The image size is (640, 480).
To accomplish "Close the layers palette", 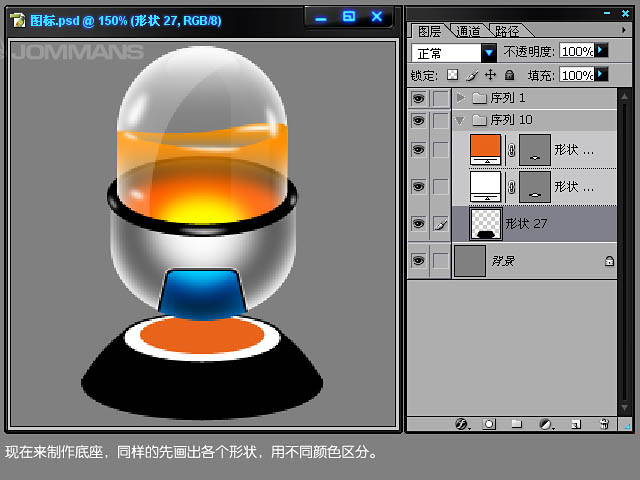I will coord(625,14).
